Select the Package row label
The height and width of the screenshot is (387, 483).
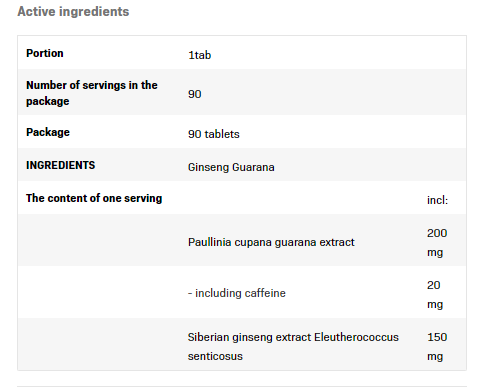tap(48, 132)
